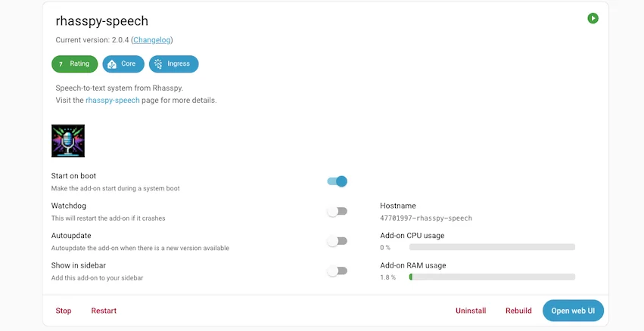Open the Changelog link
644x331 pixels.
coord(151,40)
